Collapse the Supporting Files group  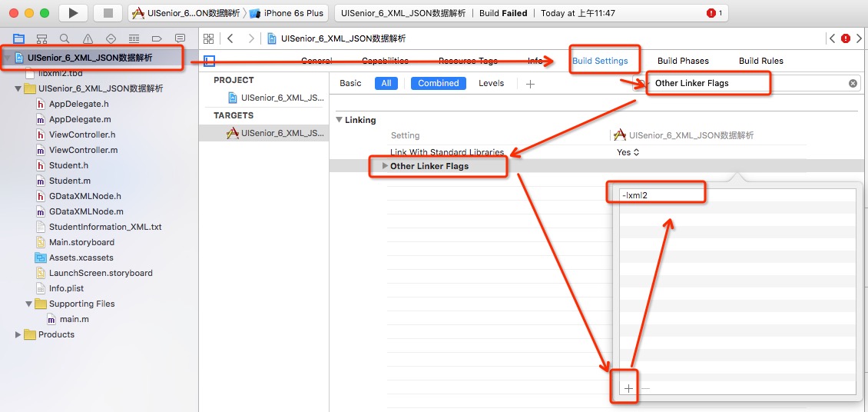point(28,304)
